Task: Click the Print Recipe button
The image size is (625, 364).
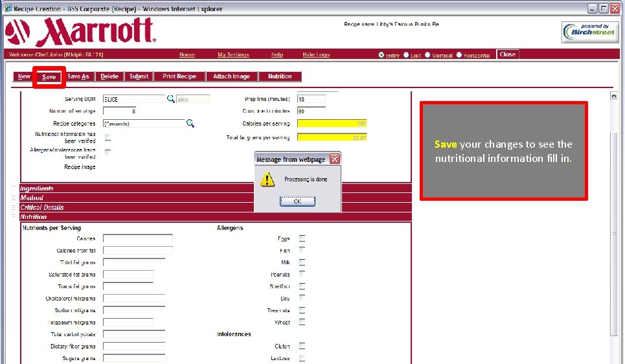Action: click(179, 76)
